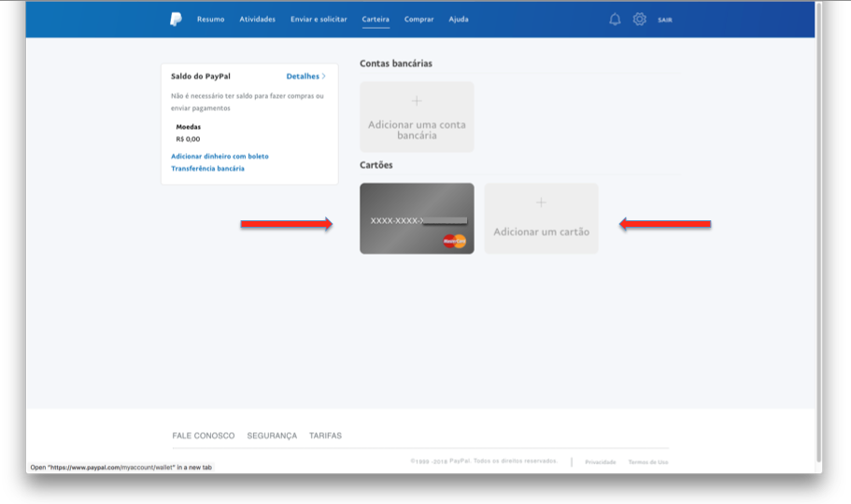Click the plus icon for adding a card
Screen dimensions: 851x504
point(541,203)
